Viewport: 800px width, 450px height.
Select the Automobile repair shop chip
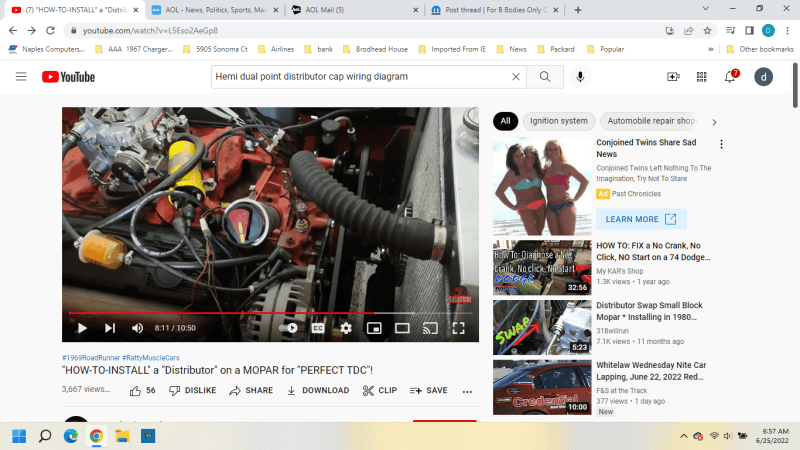click(651, 121)
